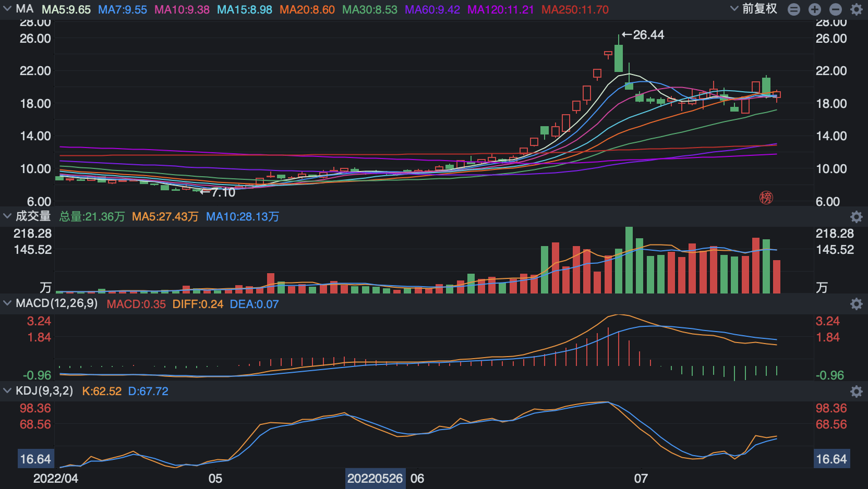Select the MA7:9.55 label
The width and height of the screenshot is (868, 489).
coord(123,10)
